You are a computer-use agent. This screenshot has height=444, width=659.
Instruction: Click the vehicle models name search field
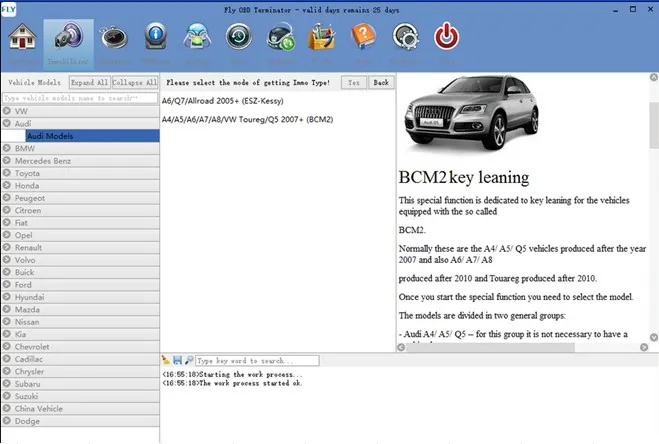tap(80, 98)
